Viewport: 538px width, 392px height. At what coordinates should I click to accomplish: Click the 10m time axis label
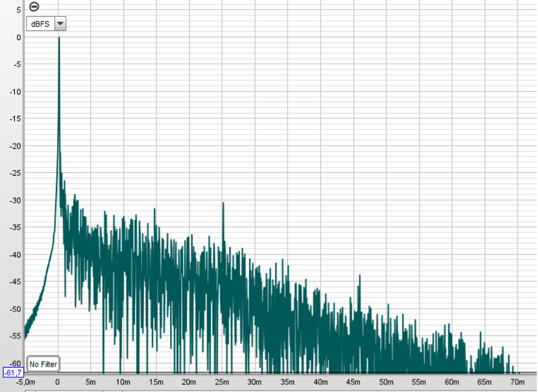point(123,382)
